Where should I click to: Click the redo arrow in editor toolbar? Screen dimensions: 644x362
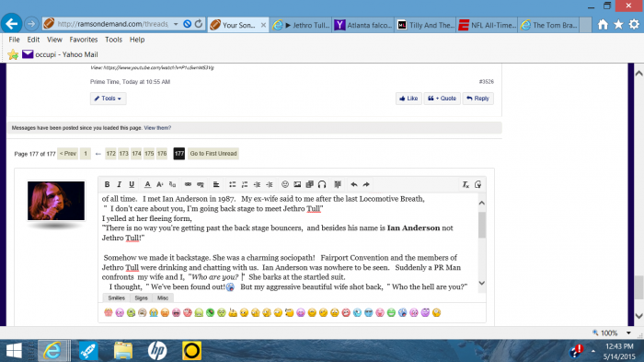[x=366, y=184]
